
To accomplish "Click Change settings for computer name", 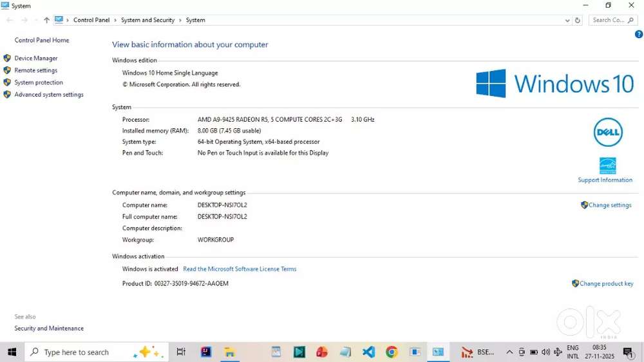I will pos(610,205).
